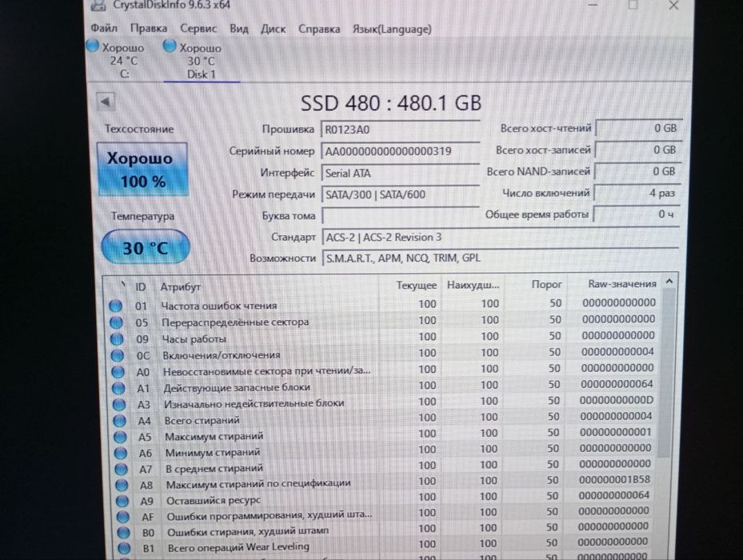Click the Атрибут column header
This screenshot has width=743, height=560.
(180, 287)
